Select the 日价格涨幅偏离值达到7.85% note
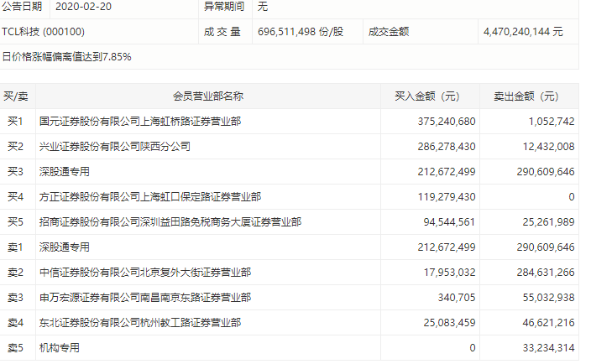591x364 pixels. point(66,57)
